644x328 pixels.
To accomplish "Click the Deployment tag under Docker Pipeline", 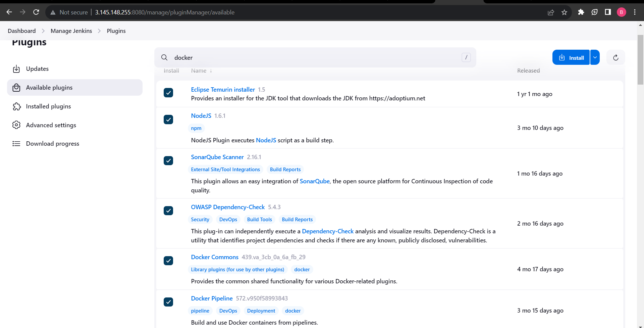I will (261, 311).
